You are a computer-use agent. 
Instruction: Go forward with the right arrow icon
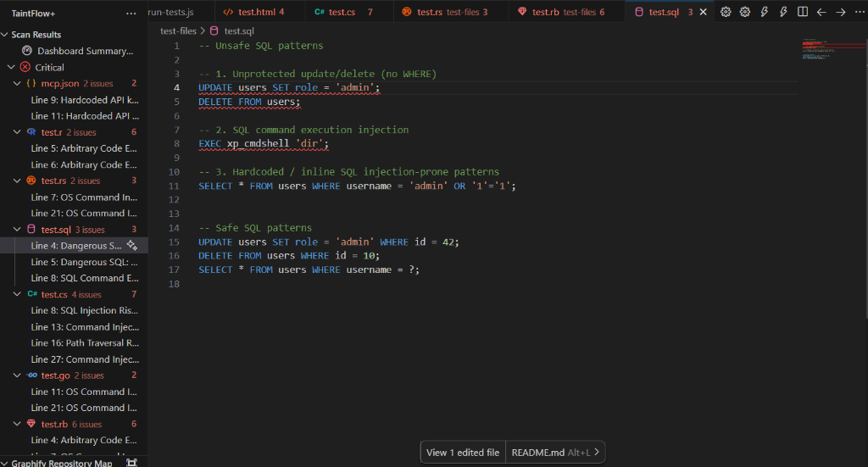tap(841, 12)
